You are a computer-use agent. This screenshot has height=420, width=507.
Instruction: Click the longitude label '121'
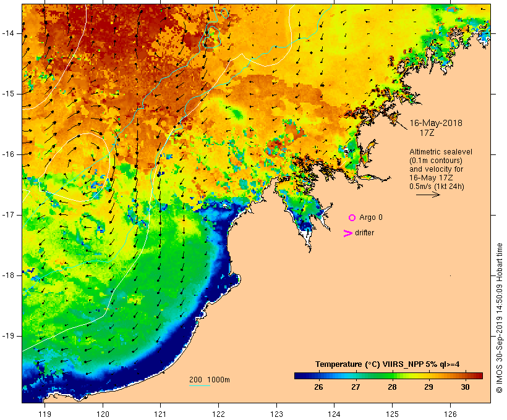pyautogui.click(x=160, y=414)
